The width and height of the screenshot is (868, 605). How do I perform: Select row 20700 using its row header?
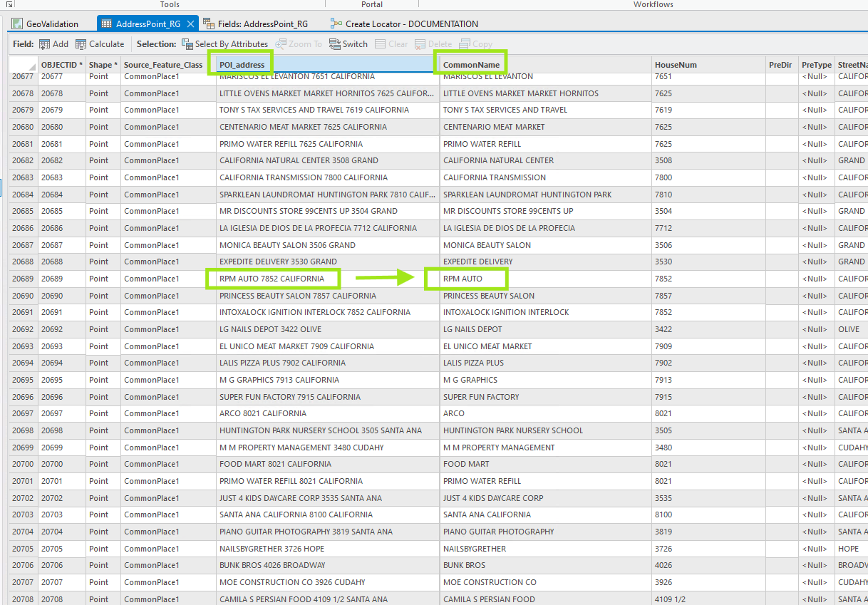click(x=24, y=464)
